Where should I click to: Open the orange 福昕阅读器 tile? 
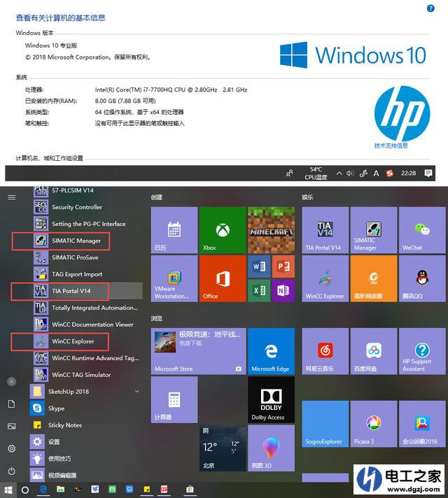click(374, 278)
